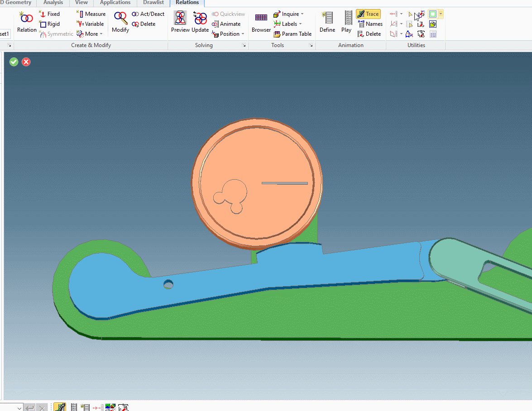Click the colored shading display bottom icon
Image resolution: width=532 pixels, height=411 pixels.
110,407
